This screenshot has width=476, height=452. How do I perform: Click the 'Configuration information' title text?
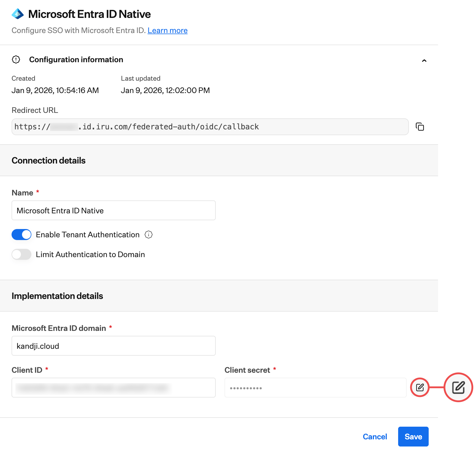(76, 59)
